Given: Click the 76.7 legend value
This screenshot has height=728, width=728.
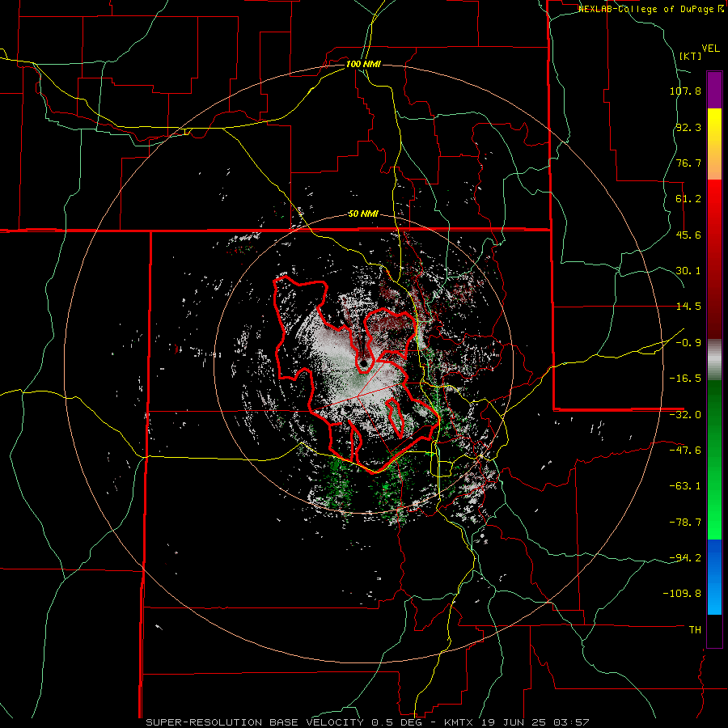Looking at the screenshot, I should [x=688, y=163].
